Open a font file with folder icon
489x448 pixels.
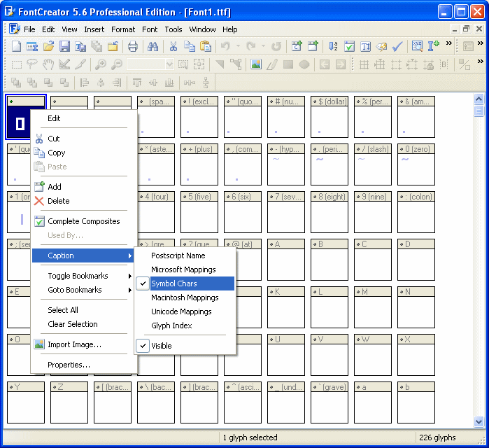49,46
